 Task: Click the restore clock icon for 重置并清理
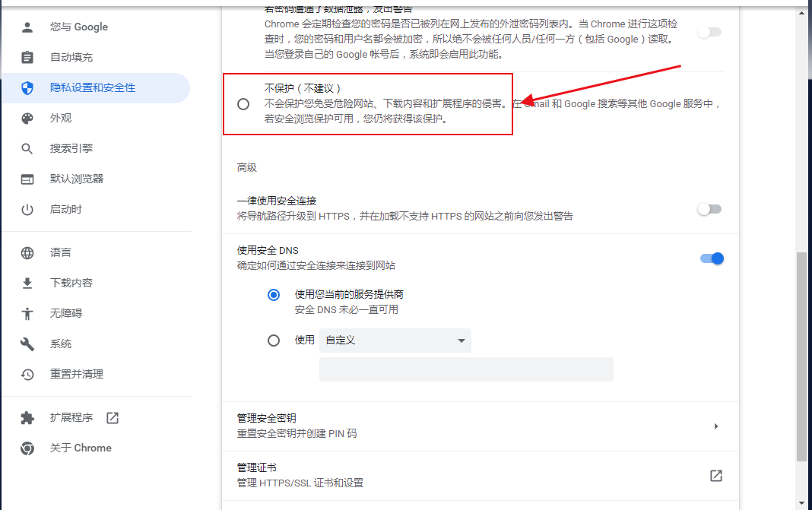click(x=27, y=375)
